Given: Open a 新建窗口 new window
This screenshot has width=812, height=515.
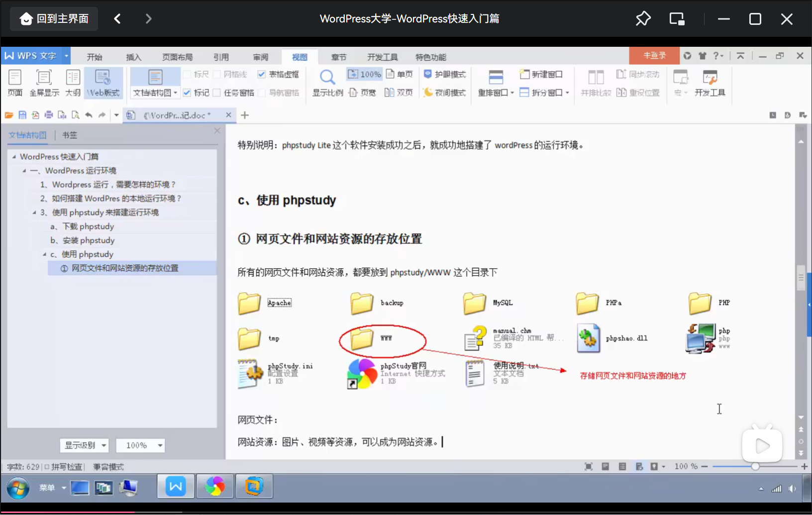Looking at the screenshot, I should point(541,74).
